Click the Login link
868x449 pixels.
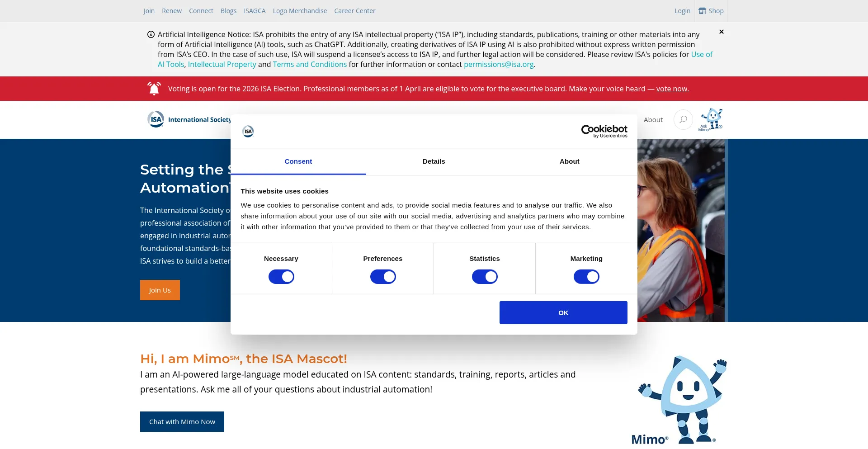[x=682, y=11]
